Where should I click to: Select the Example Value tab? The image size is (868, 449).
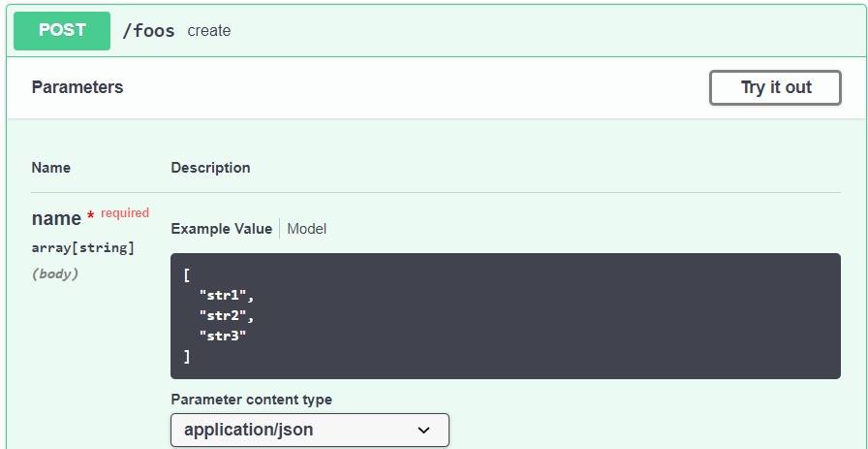tap(222, 229)
